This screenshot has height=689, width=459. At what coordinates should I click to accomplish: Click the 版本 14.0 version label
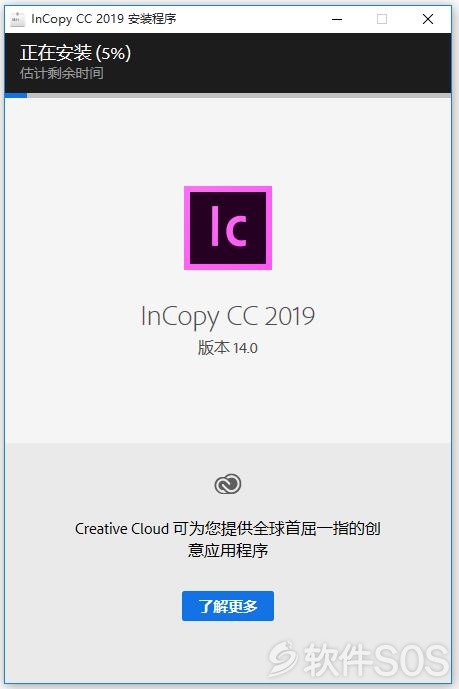(x=228, y=348)
